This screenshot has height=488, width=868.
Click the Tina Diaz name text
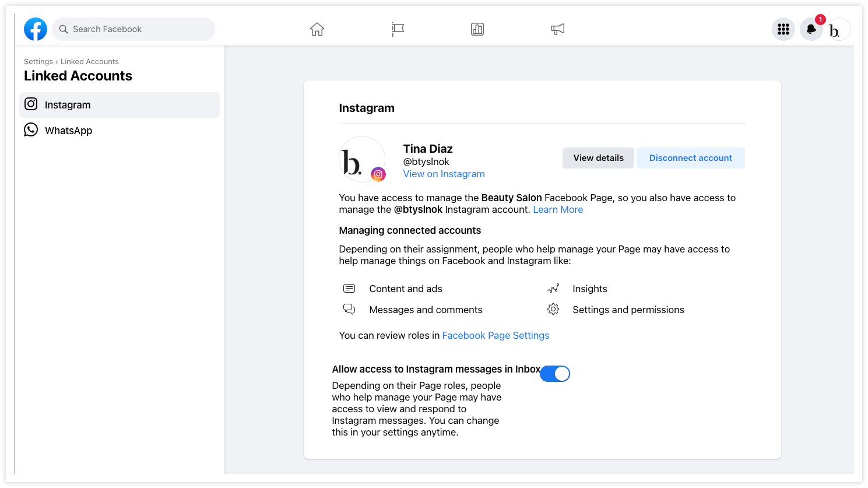(428, 149)
